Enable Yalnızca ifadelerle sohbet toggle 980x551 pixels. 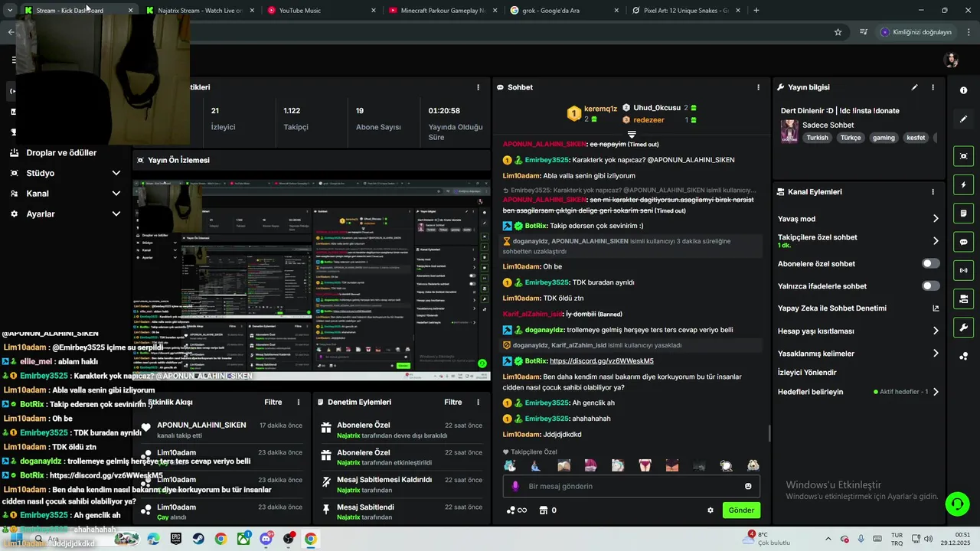click(x=930, y=286)
